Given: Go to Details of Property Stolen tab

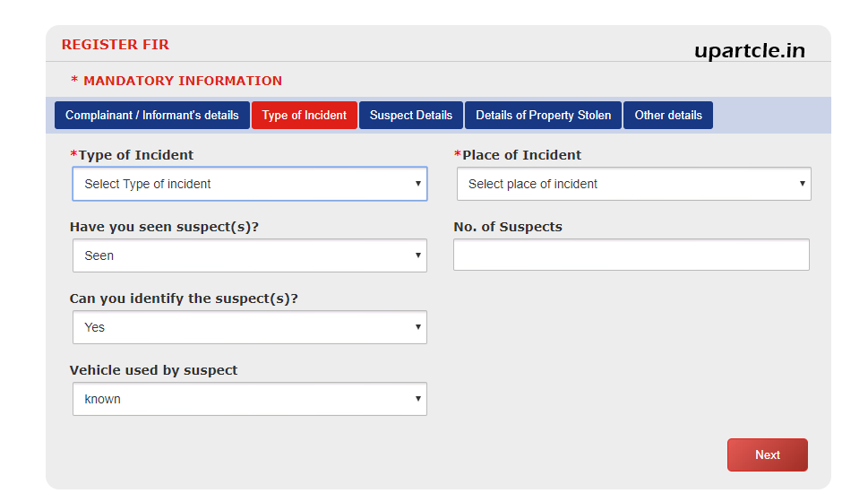Looking at the screenshot, I should tap(543, 116).
